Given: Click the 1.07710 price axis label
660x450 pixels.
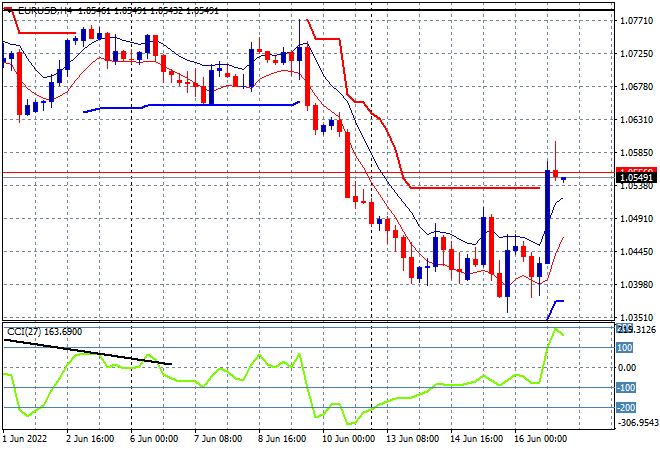Looking at the screenshot, I should pyautogui.click(x=636, y=21).
